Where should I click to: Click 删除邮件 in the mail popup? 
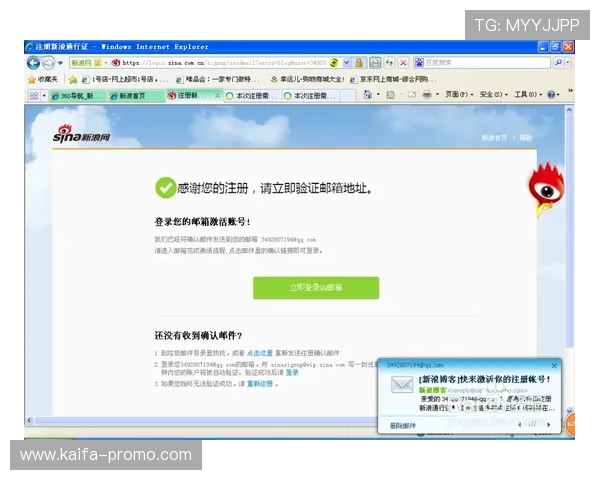coord(403,426)
